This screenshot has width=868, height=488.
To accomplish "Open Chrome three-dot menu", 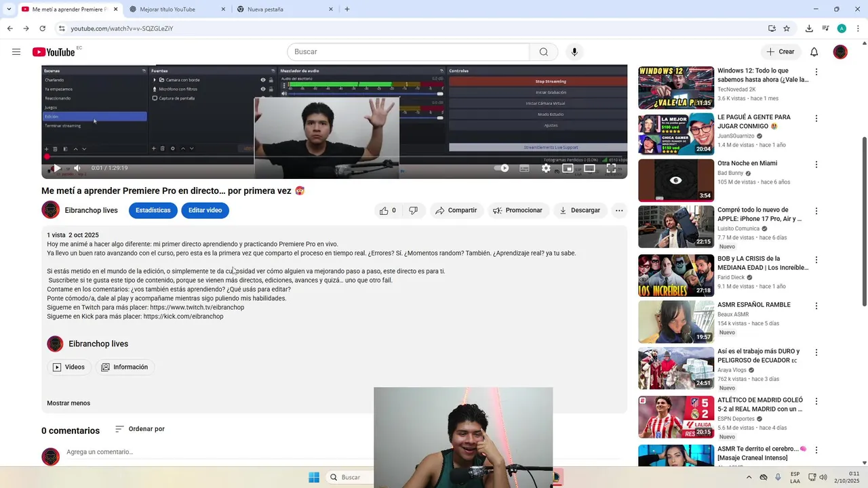I will pyautogui.click(x=857, y=28).
